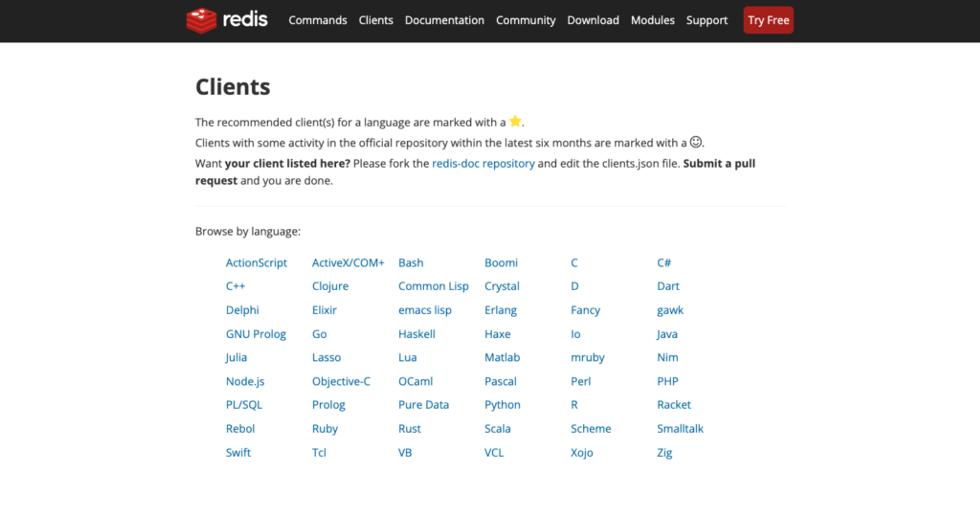Open the Delphi link
Viewport: 980px width, 514px height.
click(242, 310)
